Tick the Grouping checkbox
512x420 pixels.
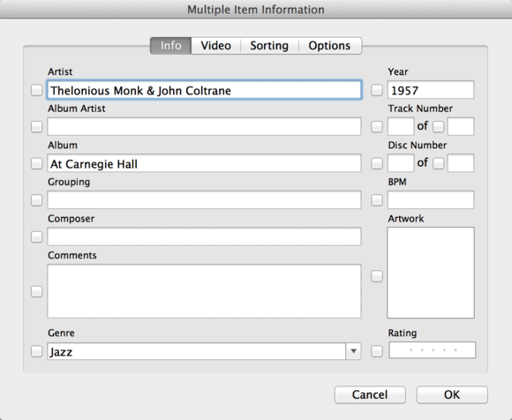coord(36,200)
